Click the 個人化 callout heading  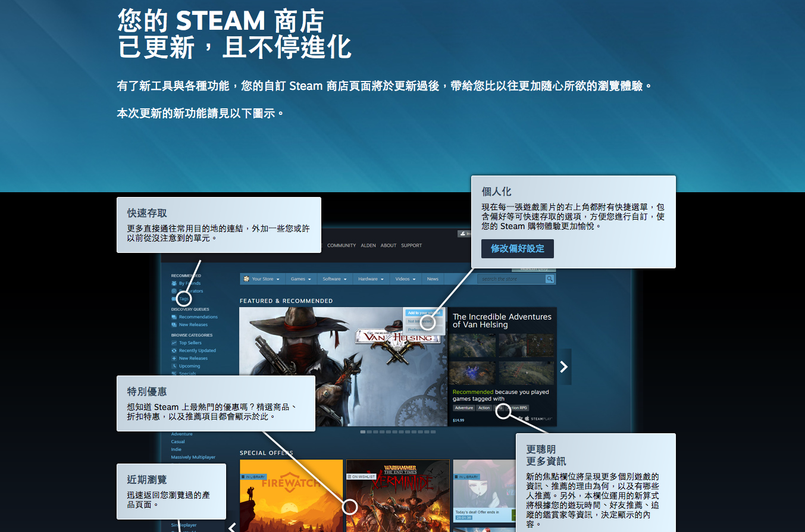click(x=496, y=192)
